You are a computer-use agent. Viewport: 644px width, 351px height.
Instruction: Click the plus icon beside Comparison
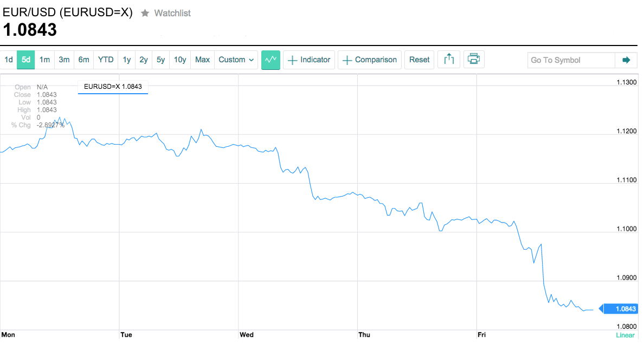pyautogui.click(x=347, y=60)
